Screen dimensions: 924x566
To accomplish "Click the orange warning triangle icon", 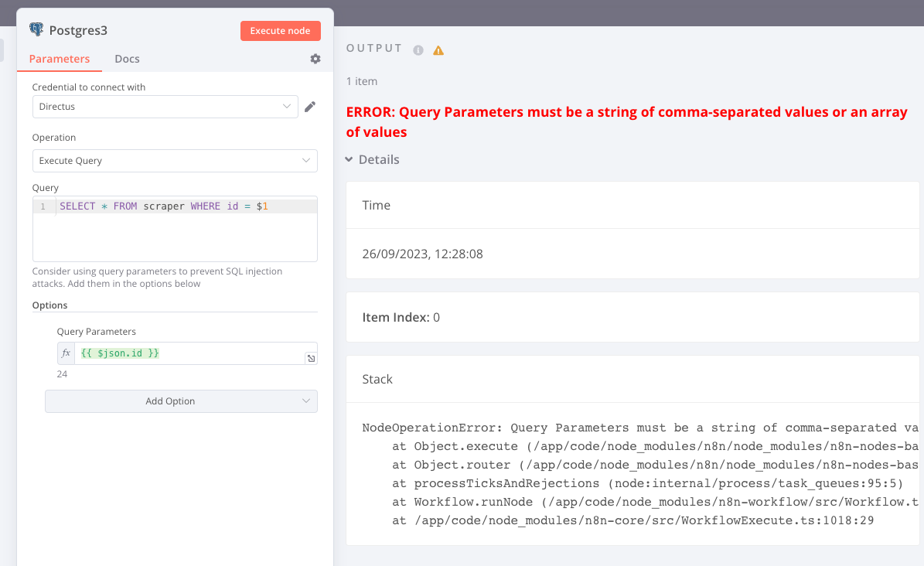I will click(438, 50).
